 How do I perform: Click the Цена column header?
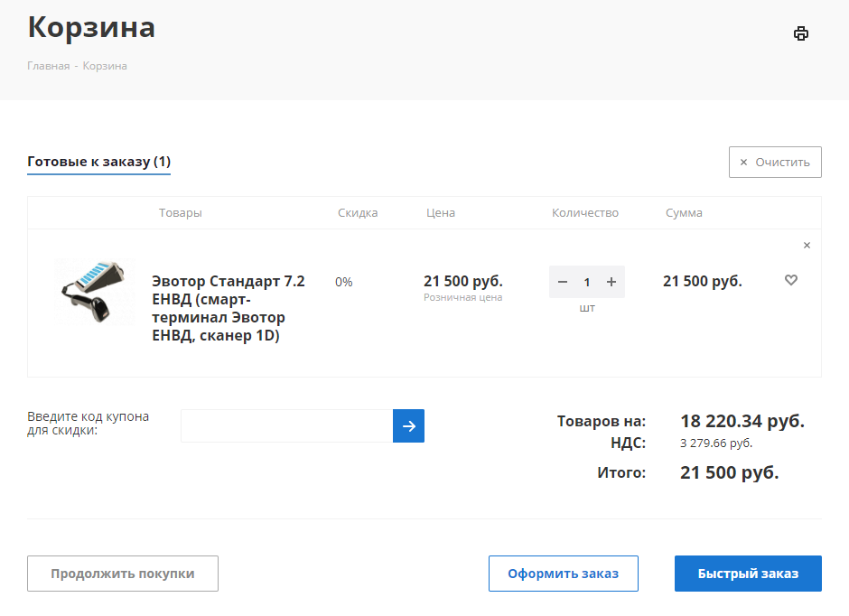tap(441, 213)
